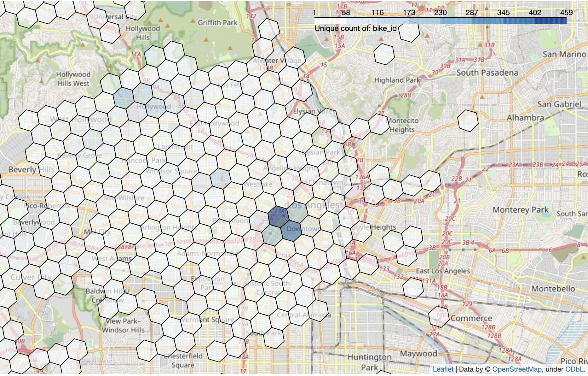This screenshot has width=588, height=376.
Task: Click the Montebello map label
Action: point(553,289)
